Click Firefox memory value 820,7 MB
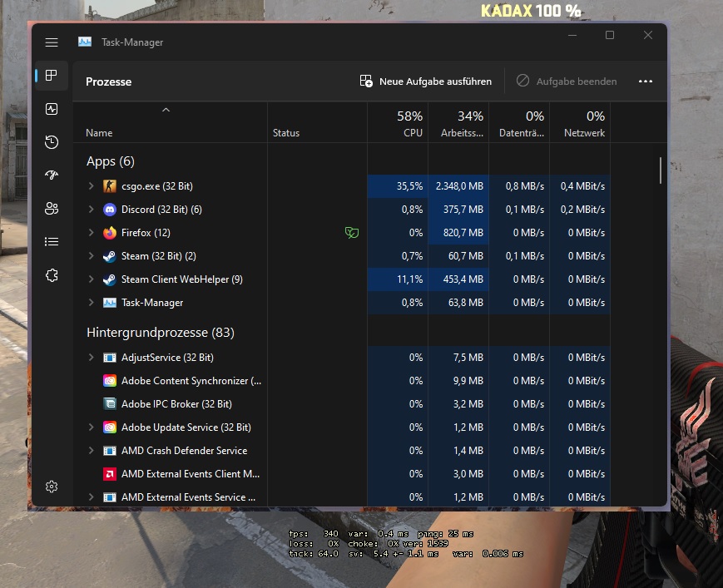This screenshot has height=588, width=723. (x=463, y=233)
